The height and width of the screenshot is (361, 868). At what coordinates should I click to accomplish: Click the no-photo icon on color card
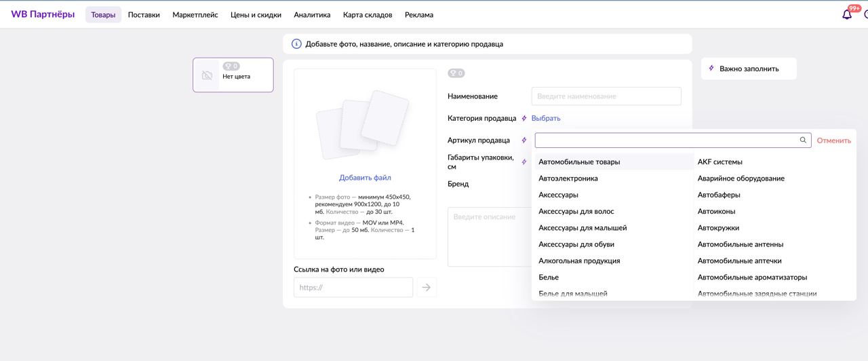208,75
